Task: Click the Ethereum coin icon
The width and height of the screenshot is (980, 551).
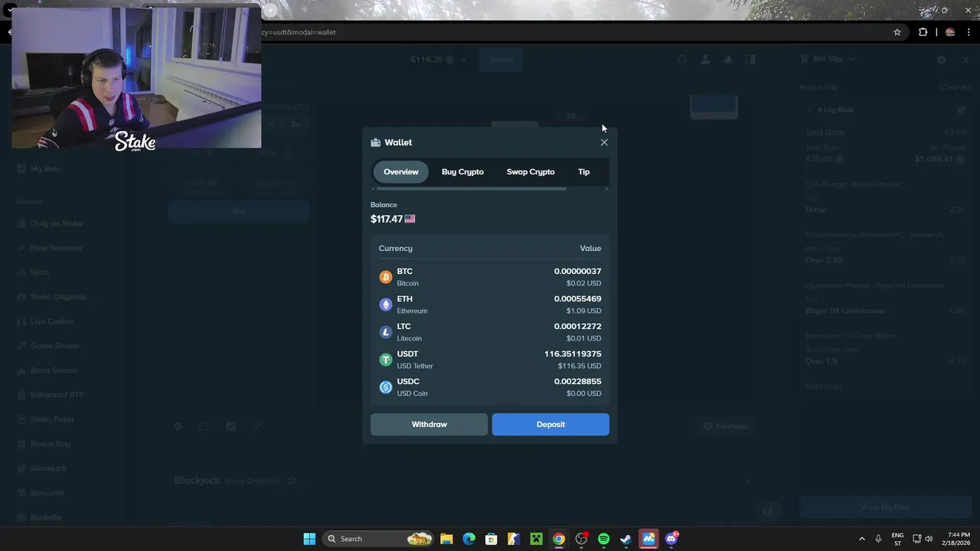Action: click(x=386, y=305)
